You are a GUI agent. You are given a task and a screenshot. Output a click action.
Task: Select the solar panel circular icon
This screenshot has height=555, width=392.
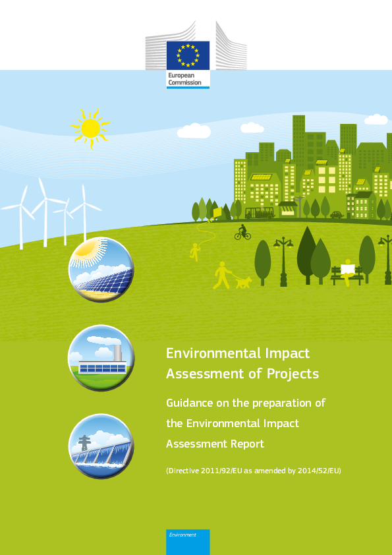pos(101,270)
